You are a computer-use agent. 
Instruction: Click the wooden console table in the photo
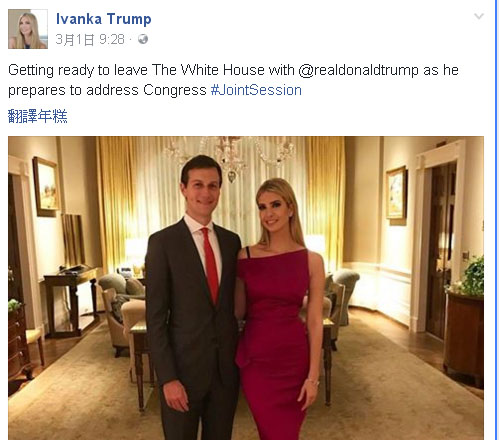click(x=71, y=300)
